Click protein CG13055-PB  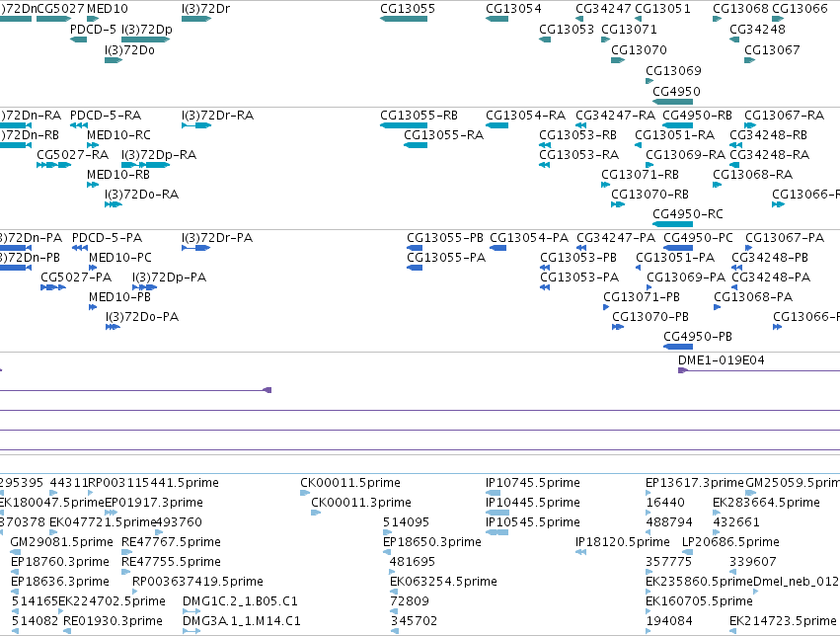pyautogui.click(x=444, y=237)
